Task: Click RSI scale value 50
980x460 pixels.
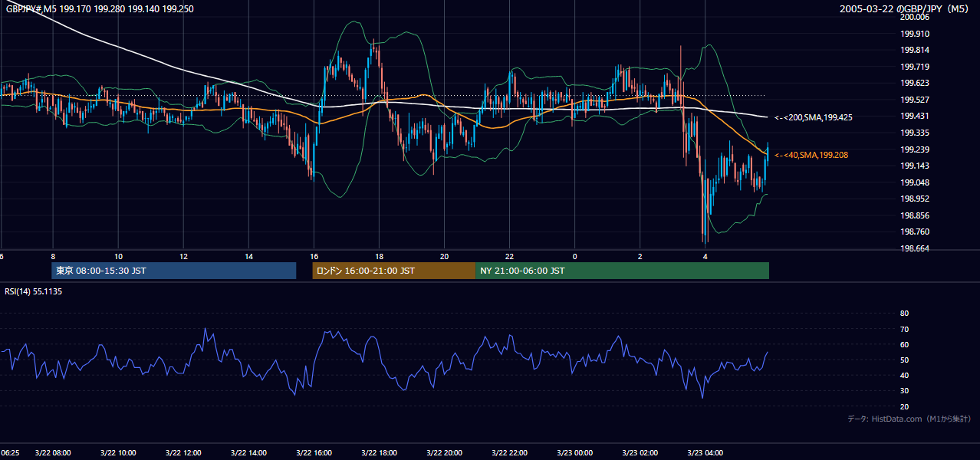Action: [x=904, y=360]
